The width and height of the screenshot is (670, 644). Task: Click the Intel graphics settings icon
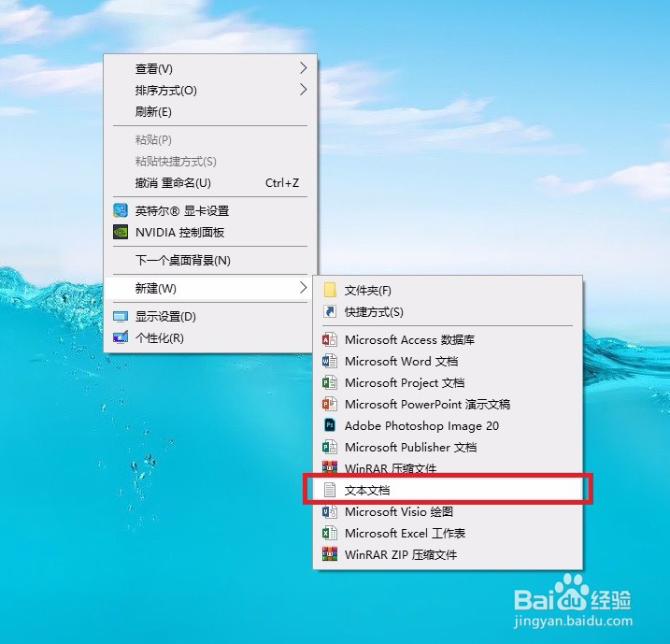click(x=121, y=210)
